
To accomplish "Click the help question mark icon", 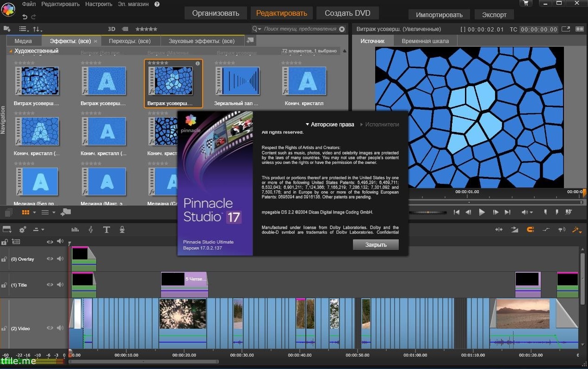I will [157, 4].
